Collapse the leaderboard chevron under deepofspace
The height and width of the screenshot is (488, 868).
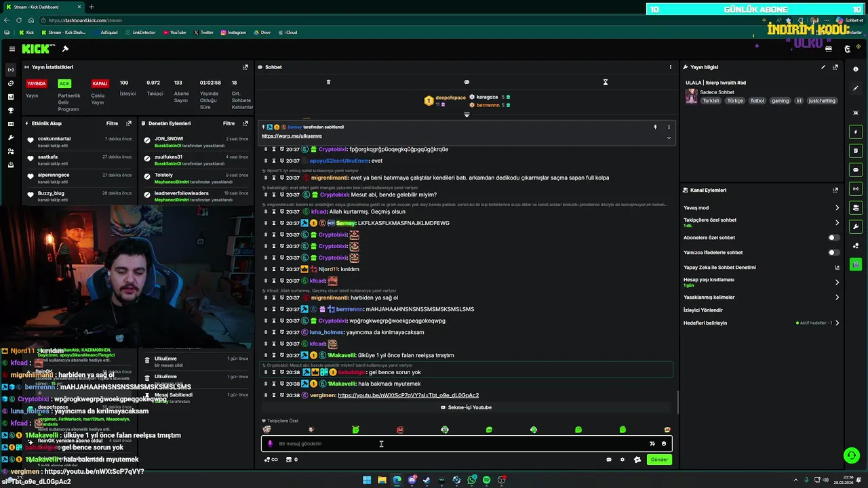point(467,115)
